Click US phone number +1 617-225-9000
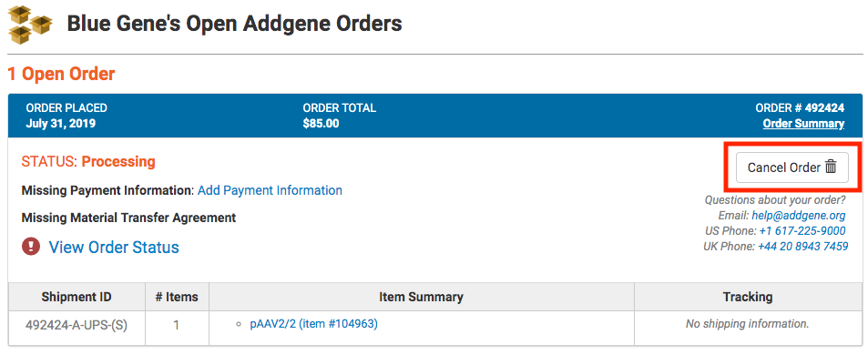Viewport: 868px width, 355px height. tap(802, 231)
